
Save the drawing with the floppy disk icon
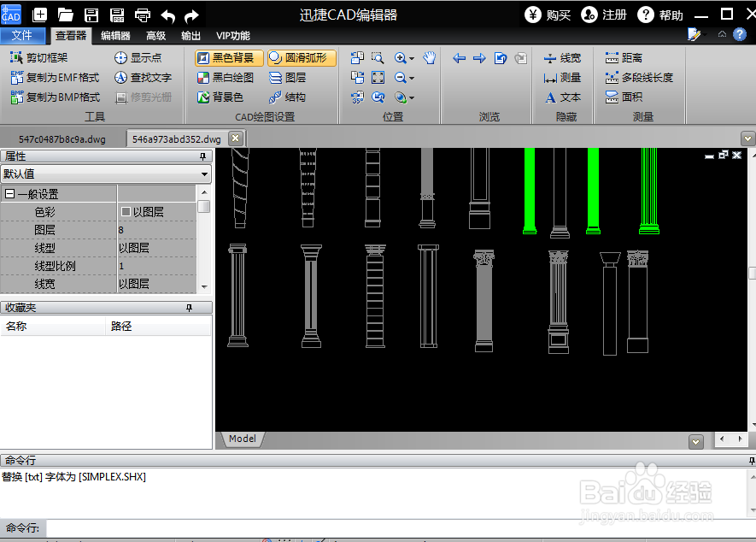[x=91, y=15]
